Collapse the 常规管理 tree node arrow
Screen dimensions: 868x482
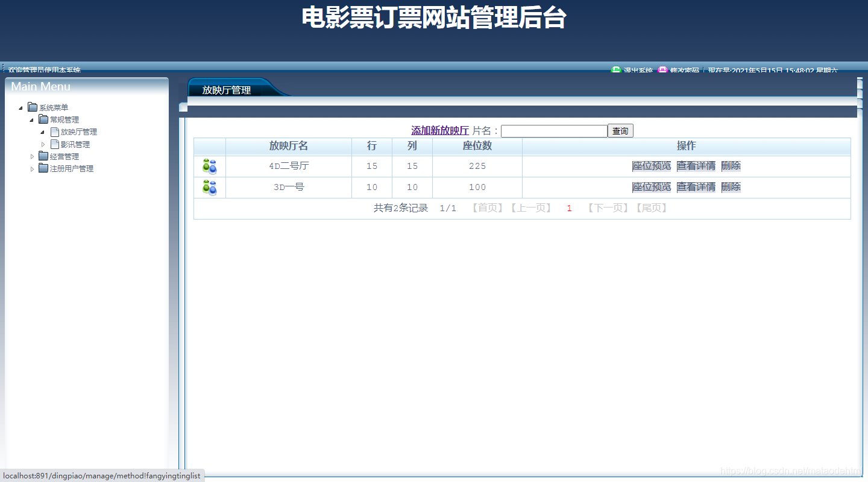(x=32, y=120)
